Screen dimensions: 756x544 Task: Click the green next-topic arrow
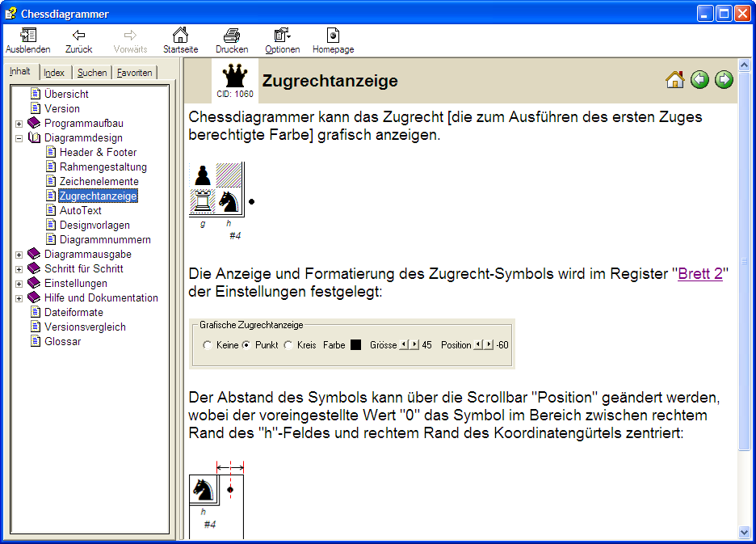click(x=724, y=80)
